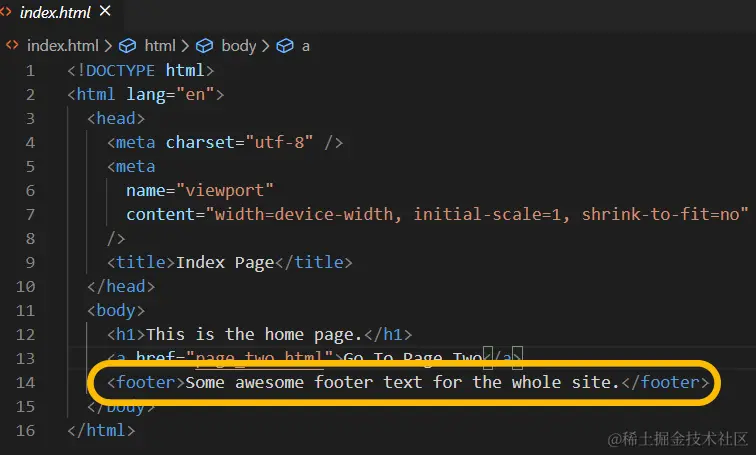Click "This is the home page." heading text
The height and width of the screenshot is (455, 756).
click(254, 335)
